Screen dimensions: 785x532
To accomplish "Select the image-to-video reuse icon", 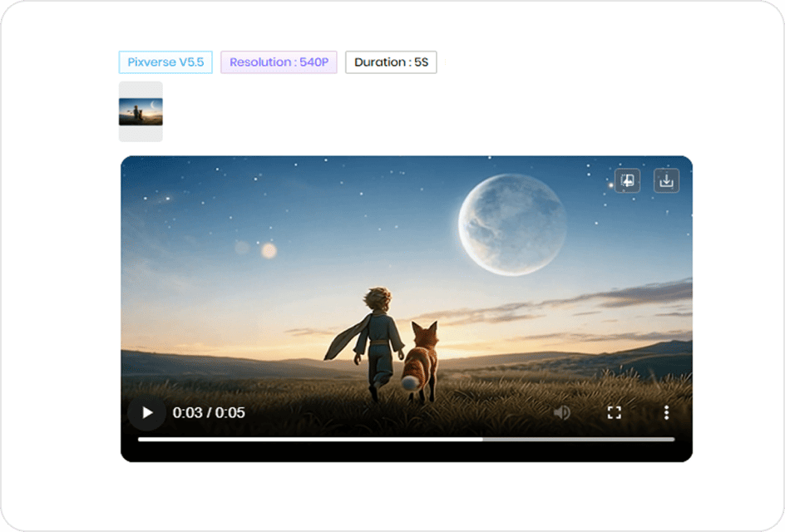I will (x=627, y=180).
